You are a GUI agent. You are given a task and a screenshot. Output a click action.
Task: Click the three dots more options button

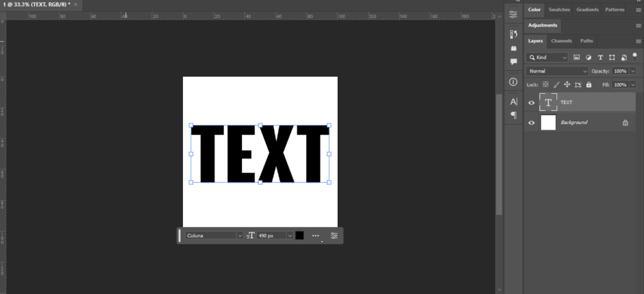316,235
